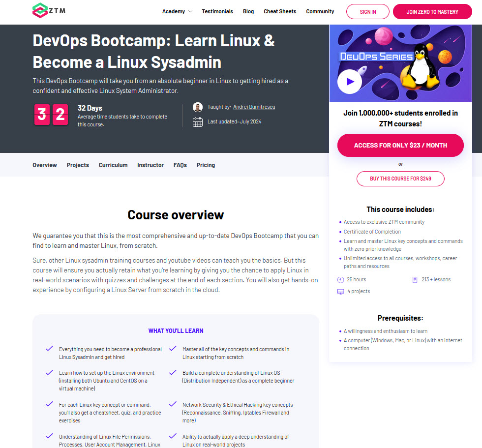482x448 pixels.
Task: Click the 4 projects label
Action: coord(359,291)
